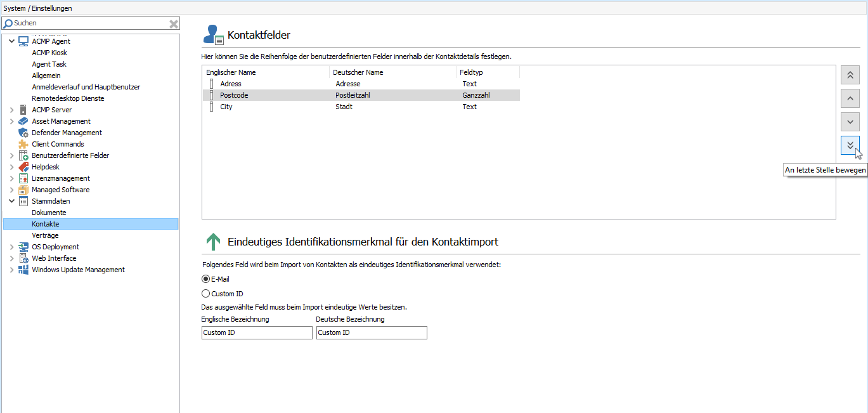Click the move down one position arrow
The height and width of the screenshot is (413, 868).
pos(850,121)
